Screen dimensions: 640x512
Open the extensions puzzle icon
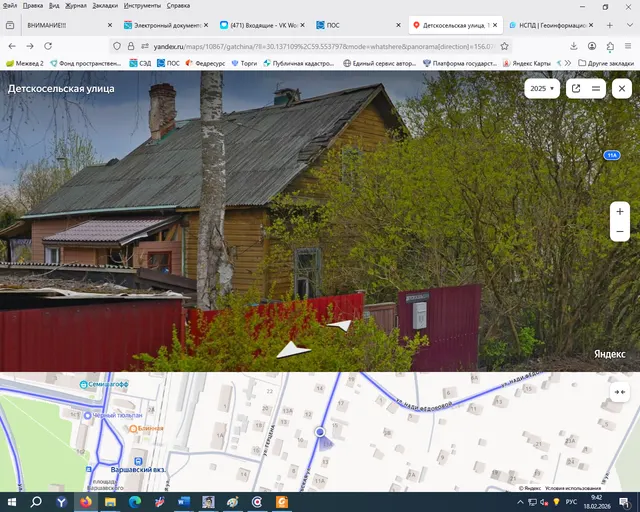610,46
